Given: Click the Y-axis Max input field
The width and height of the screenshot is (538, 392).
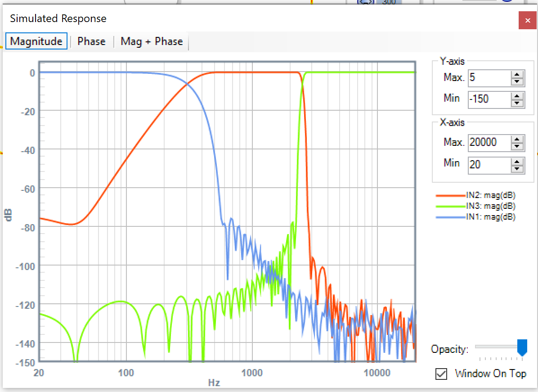Looking at the screenshot, I should click(x=489, y=77).
